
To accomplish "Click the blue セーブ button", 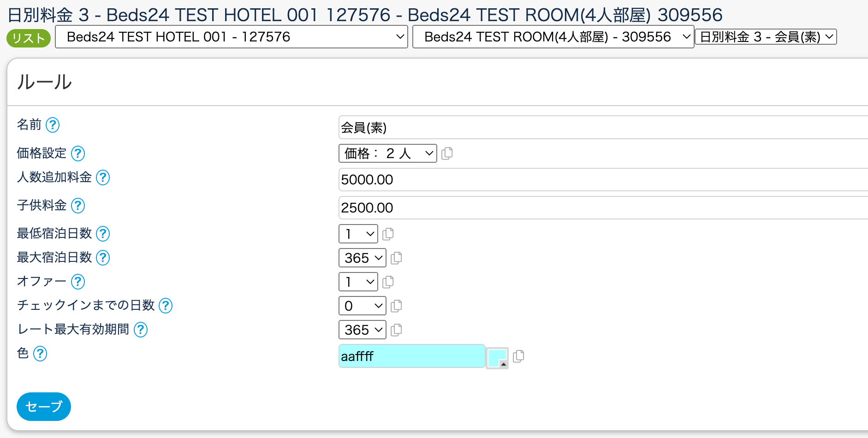I will click(44, 407).
